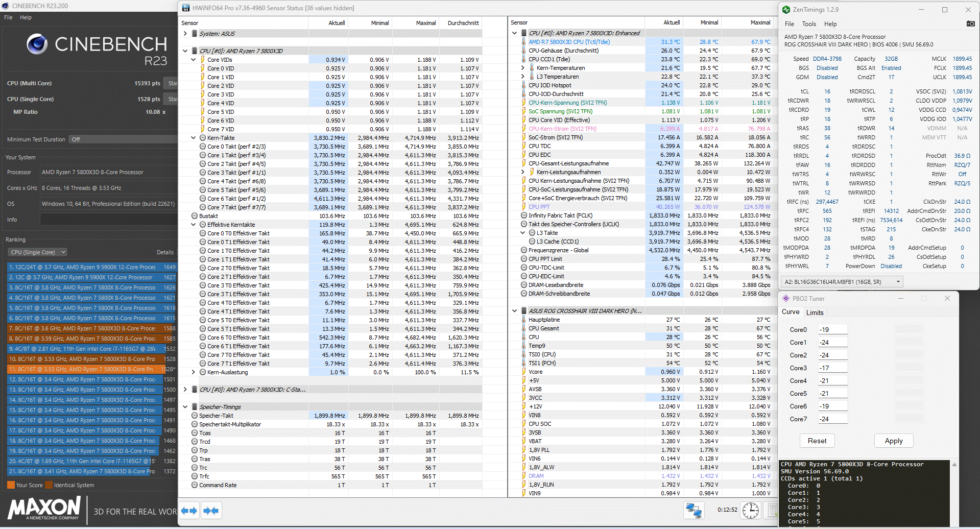The image size is (980, 529).
Task: Click Speicher-Takt clock icon
Action: [195, 416]
